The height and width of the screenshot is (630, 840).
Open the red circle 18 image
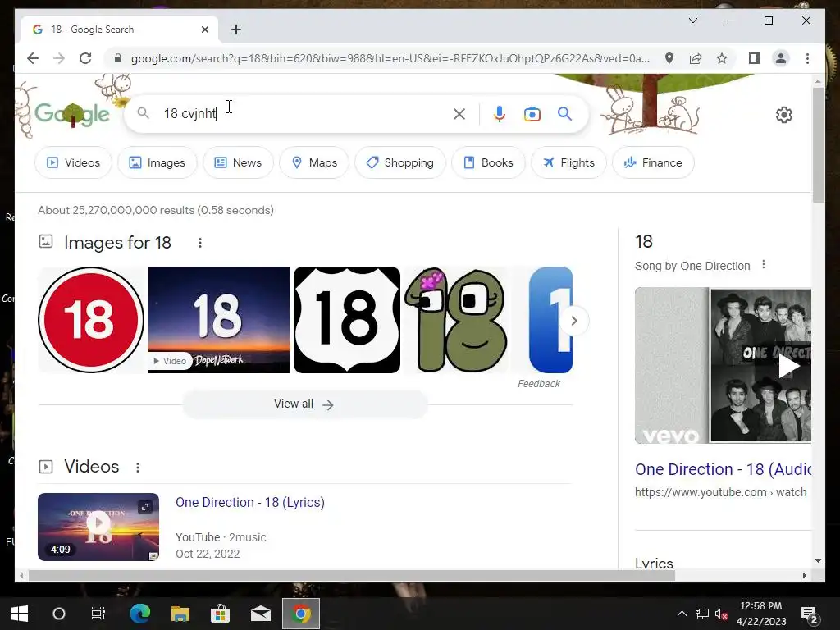(91, 320)
